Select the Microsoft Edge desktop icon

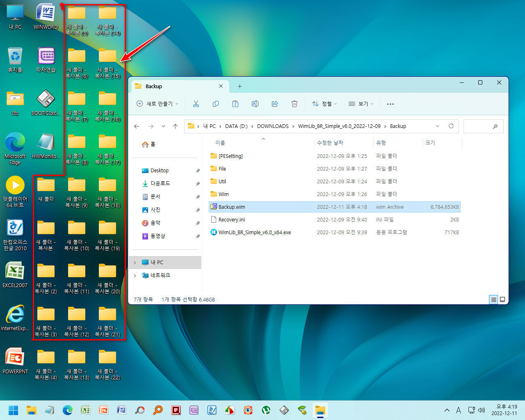tap(15, 148)
